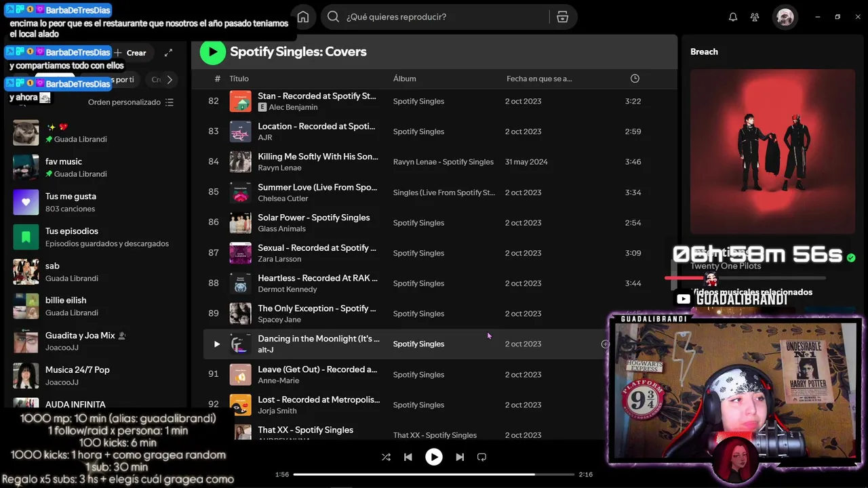
Task: Sort tracks by Título column
Action: (239, 79)
